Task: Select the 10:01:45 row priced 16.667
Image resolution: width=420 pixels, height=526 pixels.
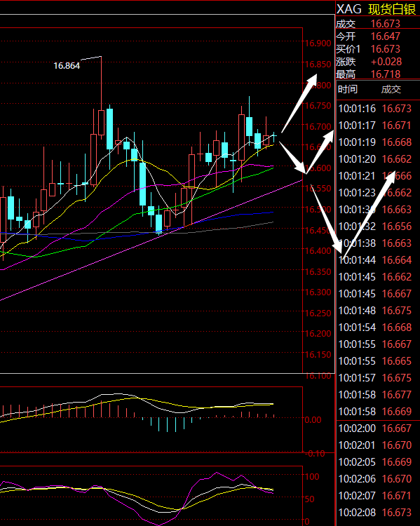Action: tap(378, 294)
